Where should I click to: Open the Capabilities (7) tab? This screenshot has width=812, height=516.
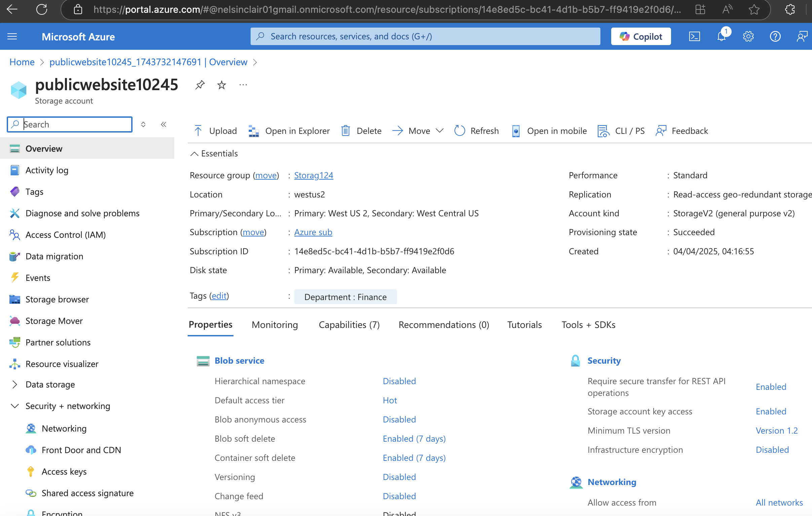click(349, 325)
